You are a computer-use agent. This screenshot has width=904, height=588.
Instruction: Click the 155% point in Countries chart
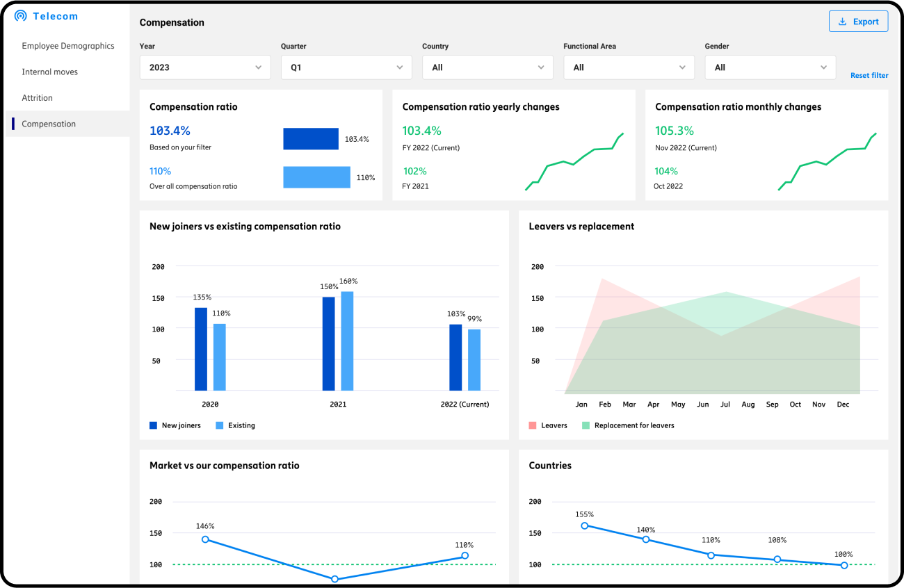point(584,525)
